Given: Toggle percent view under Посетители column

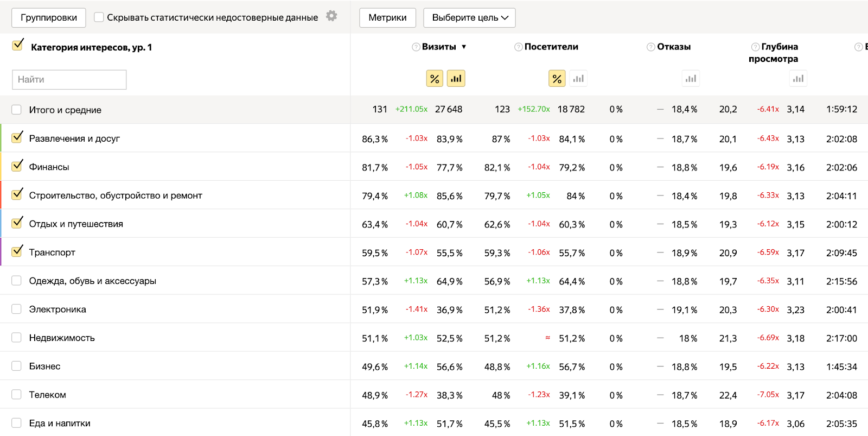Looking at the screenshot, I should (x=557, y=79).
